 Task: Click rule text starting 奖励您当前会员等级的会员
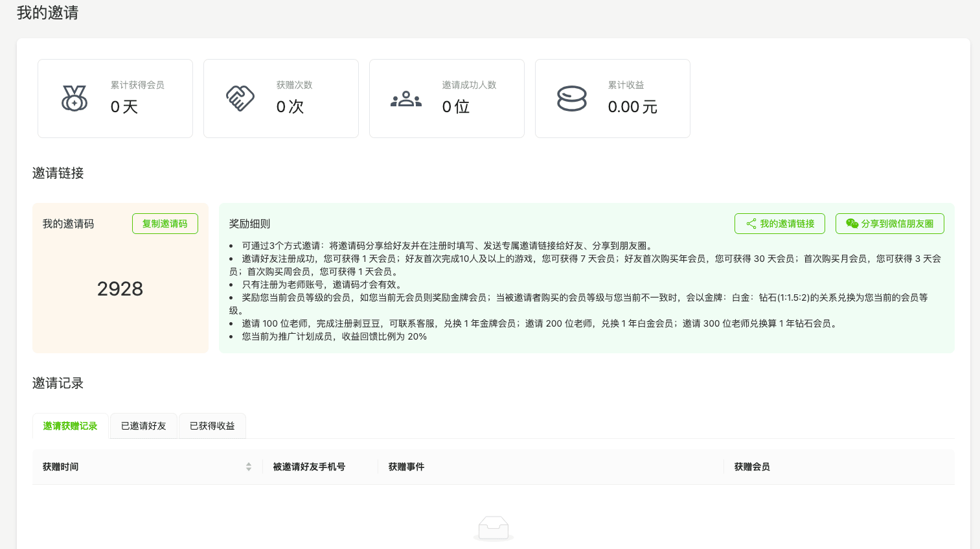pos(578,304)
